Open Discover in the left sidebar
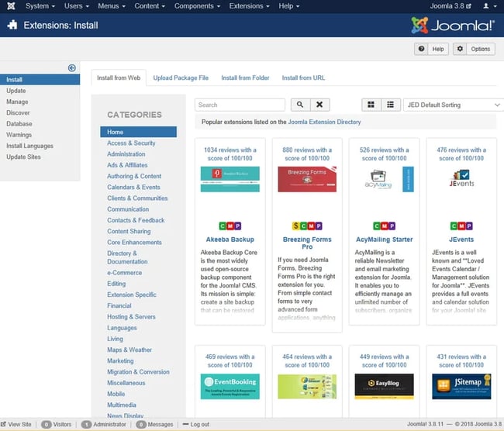This screenshot has width=504, height=431. [x=18, y=113]
